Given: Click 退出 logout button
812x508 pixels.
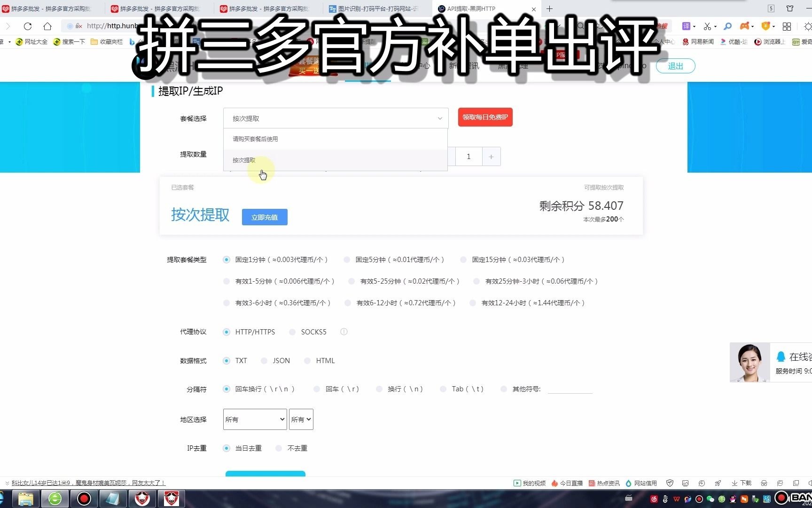Looking at the screenshot, I should [675, 66].
